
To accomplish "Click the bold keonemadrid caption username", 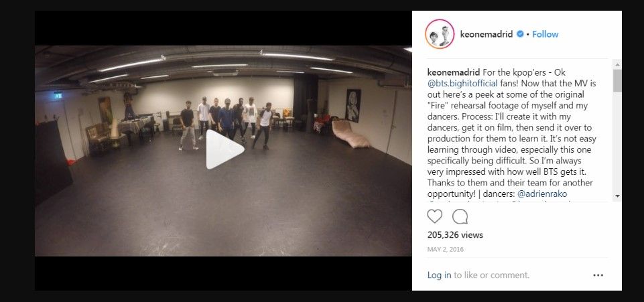I will pos(454,72).
